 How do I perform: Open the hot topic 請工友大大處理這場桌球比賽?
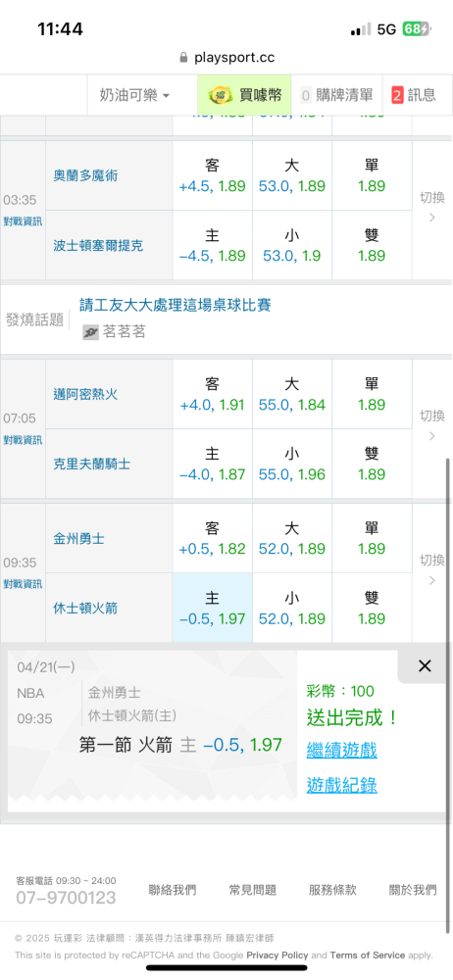pos(176,305)
